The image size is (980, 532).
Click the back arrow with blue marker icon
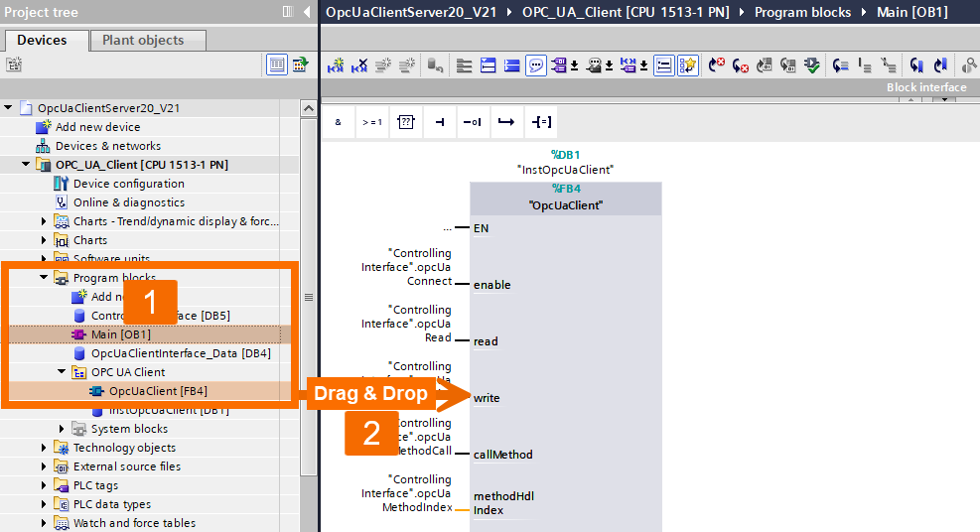click(x=916, y=65)
